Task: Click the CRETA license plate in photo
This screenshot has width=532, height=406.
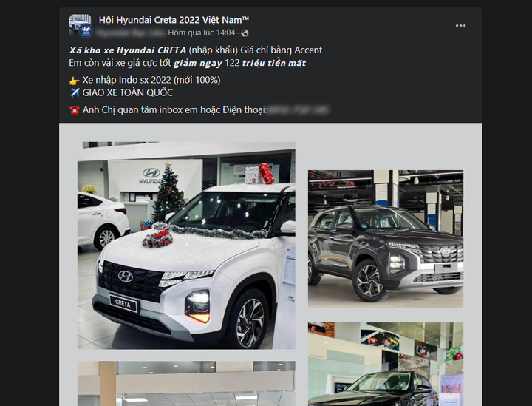Action: point(123,303)
